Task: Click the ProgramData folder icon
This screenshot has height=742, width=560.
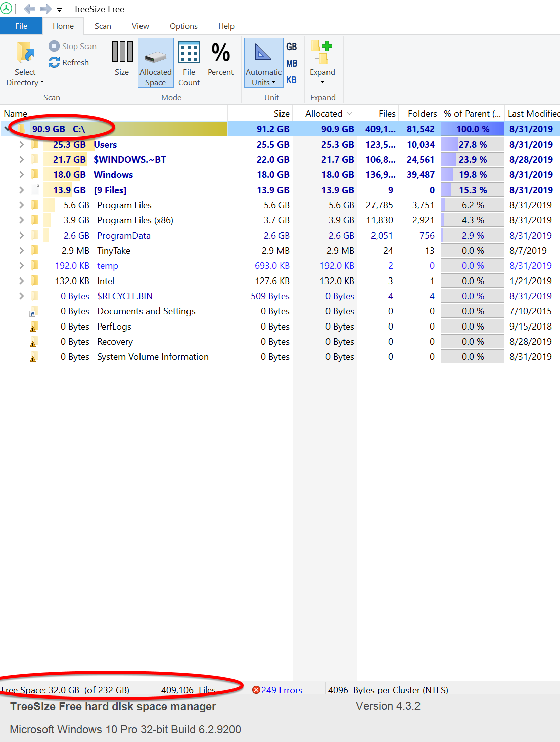Action: point(35,235)
